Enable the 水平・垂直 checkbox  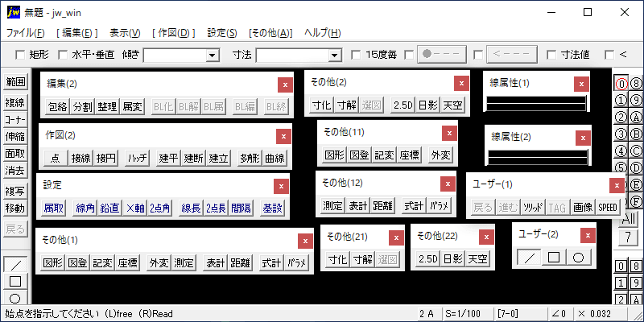point(63,54)
